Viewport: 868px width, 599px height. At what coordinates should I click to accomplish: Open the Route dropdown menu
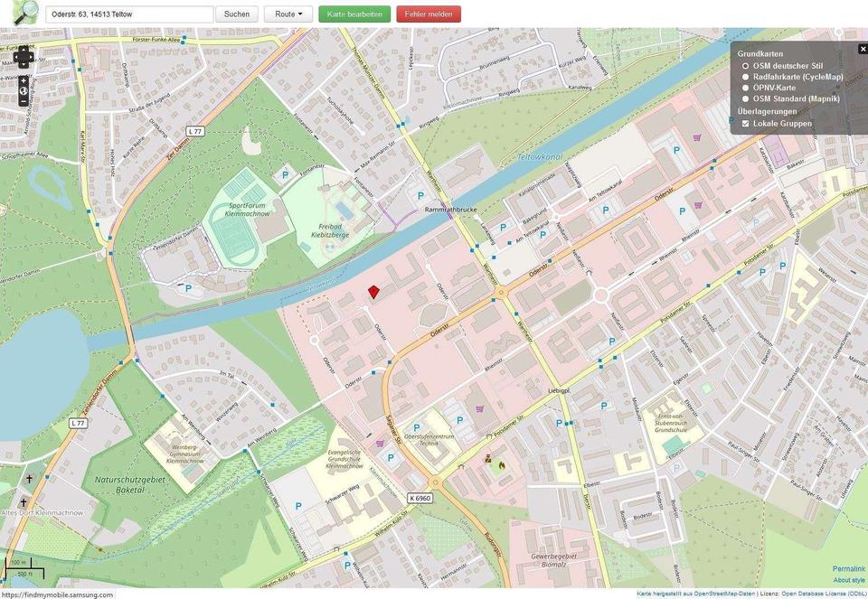[x=288, y=14]
